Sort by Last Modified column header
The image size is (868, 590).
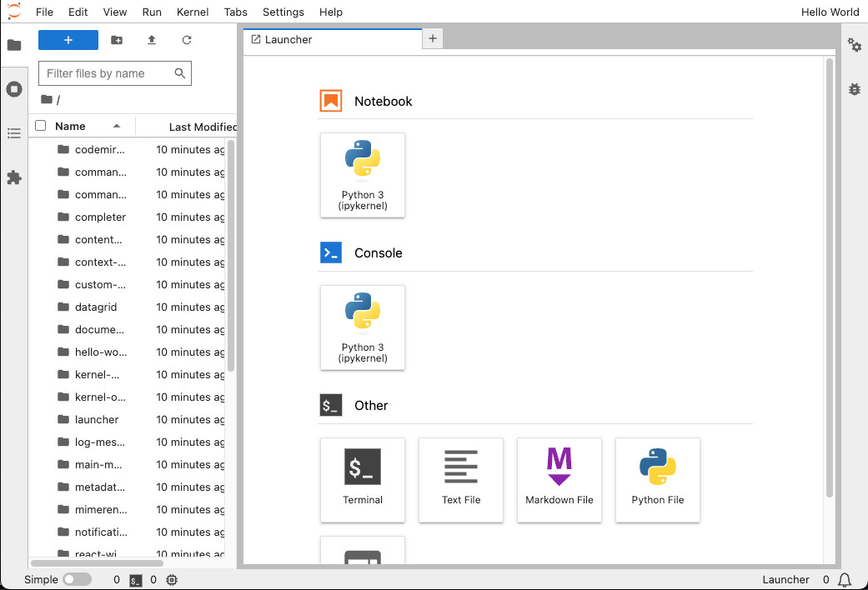pyautogui.click(x=203, y=127)
